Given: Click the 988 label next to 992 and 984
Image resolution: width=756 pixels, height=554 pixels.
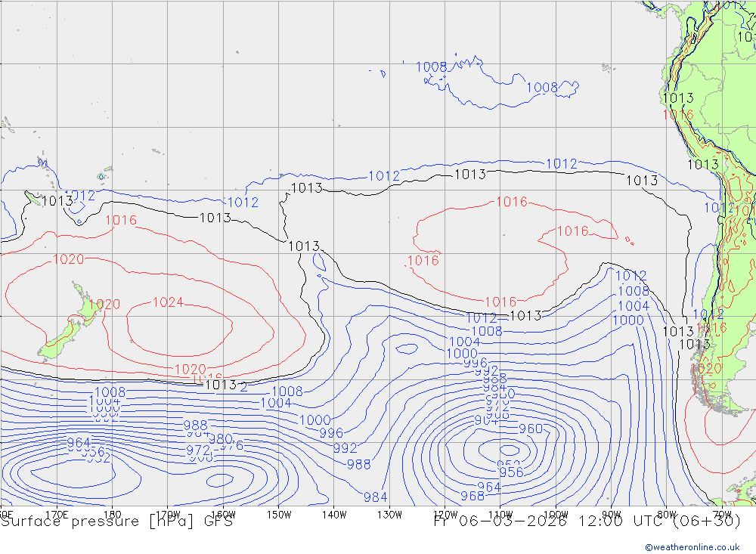Looking at the screenshot, I should click(x=358, y=464).
